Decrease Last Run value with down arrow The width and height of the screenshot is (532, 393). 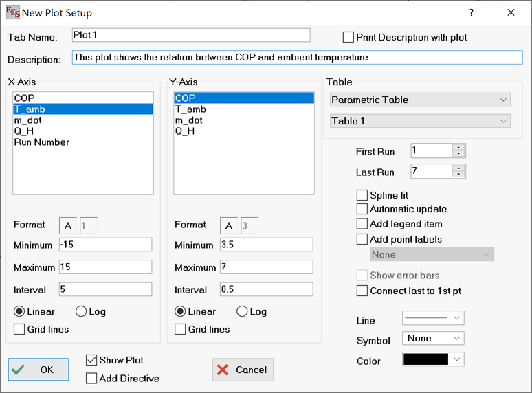pyautogui.click(x=459, y=175)
